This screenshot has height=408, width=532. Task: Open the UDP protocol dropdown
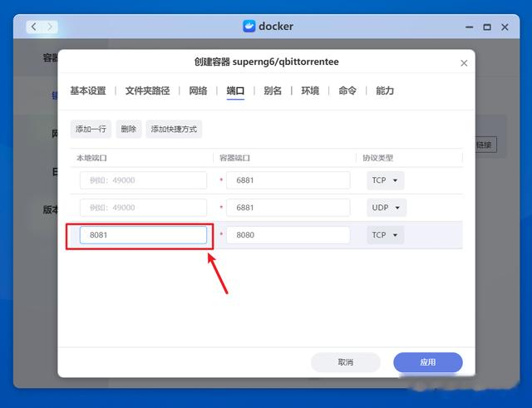click(387, 208)
